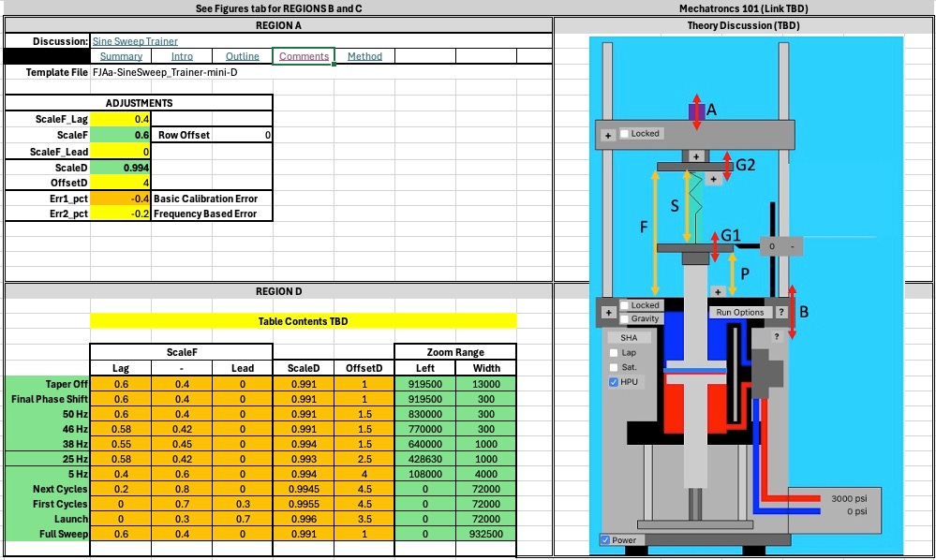This screenshot has width=936, height=560.
Task: Click the plus button beside the upper crosshead Locked checkbox
Action: point(608,136)
